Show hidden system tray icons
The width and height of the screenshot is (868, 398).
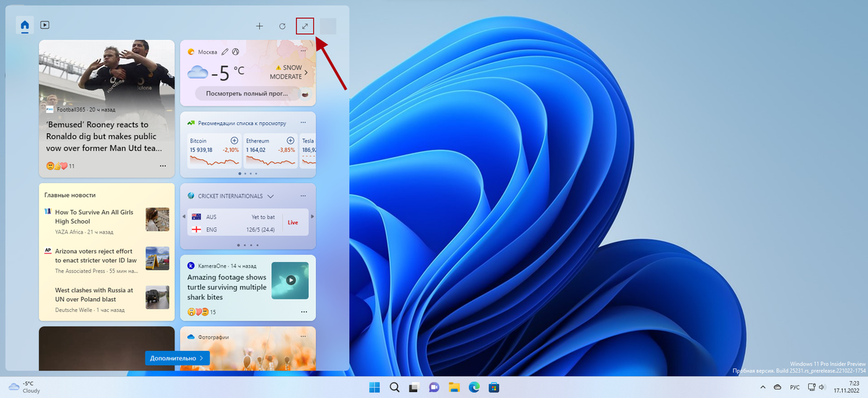(762, 387)
